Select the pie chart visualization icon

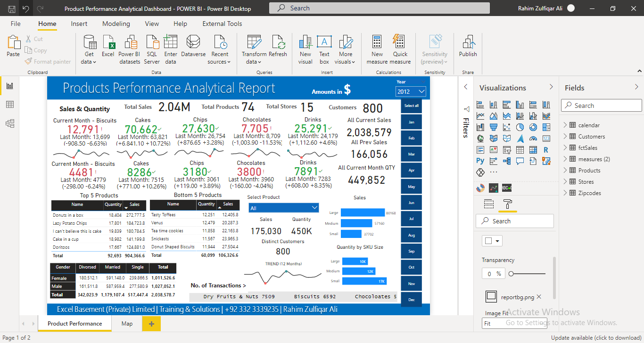(x=520, y=127)
